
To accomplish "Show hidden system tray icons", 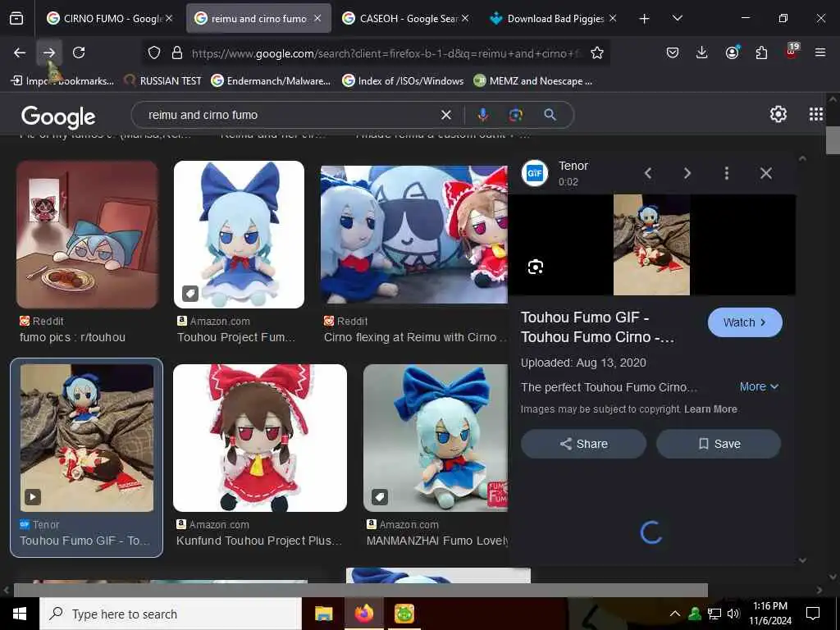I will [x=675, y=614].
